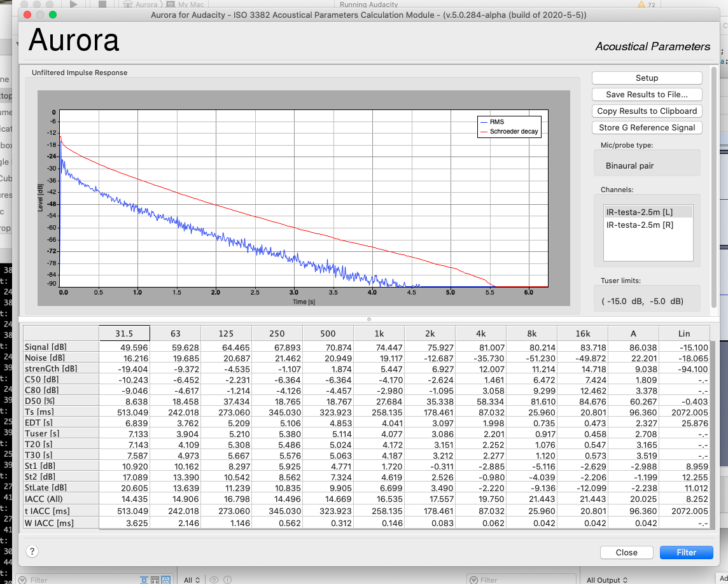
Task: Close the Acoustical Parameters dialog
Action: (626, 552)
